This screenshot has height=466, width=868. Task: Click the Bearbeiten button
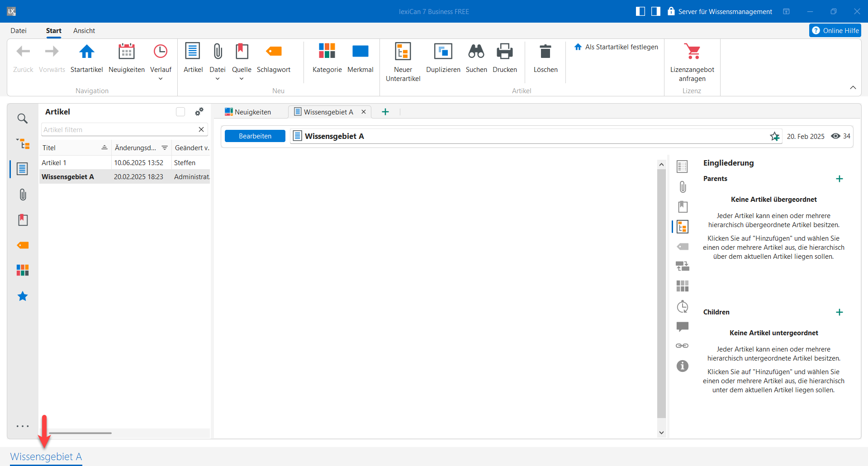pos(255,136)
